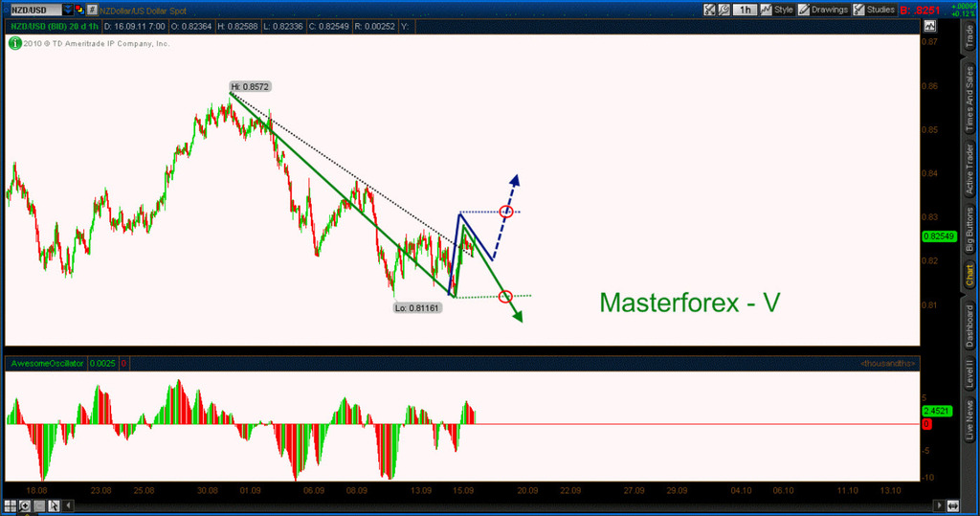Click the hash symbol grid button

point(92,10)
